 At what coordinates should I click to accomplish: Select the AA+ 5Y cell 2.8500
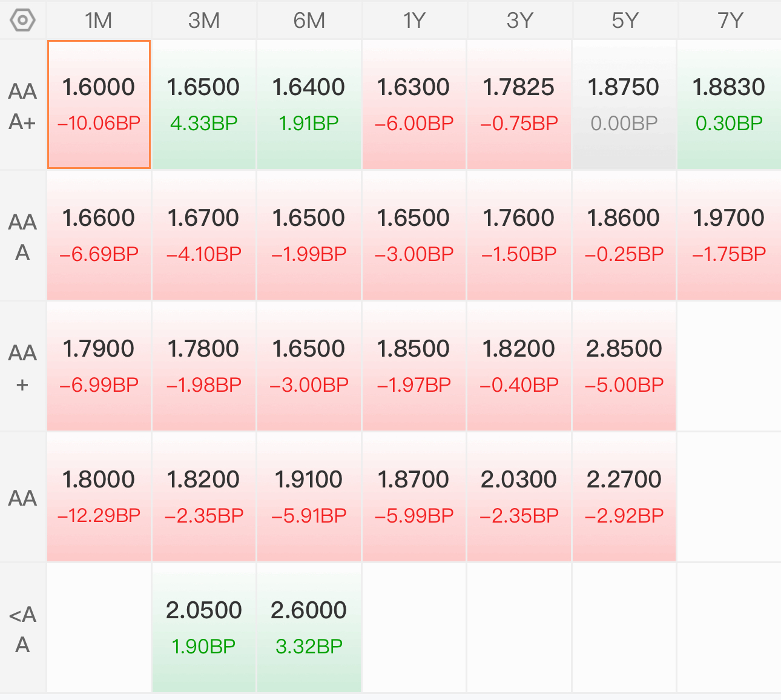pyautogui.click(x=624, y=366)
